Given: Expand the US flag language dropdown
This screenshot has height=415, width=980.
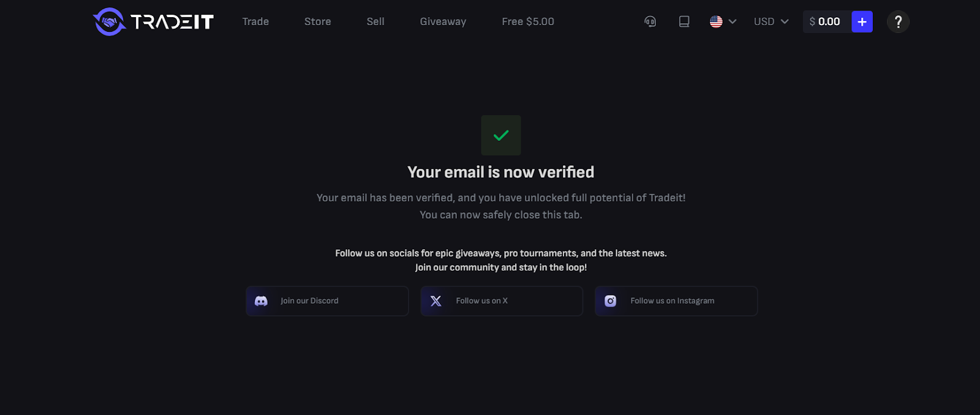Looking at the screenshot, I should click(x=723, y=21).
